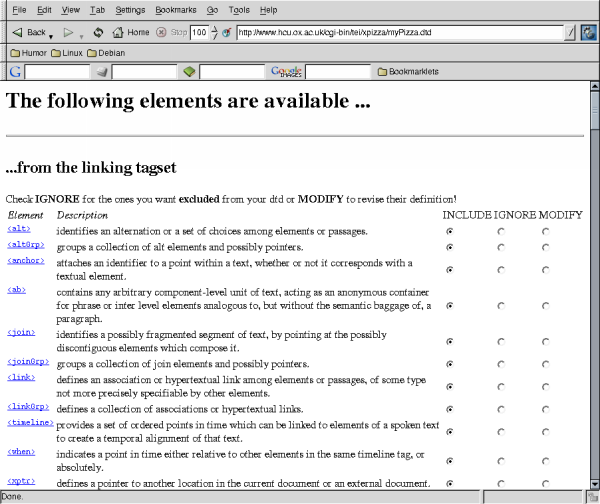Open the Forward button history dropdown arrow
The width and height of the screenshot is (600, 504).
click(x=80, y=34)
